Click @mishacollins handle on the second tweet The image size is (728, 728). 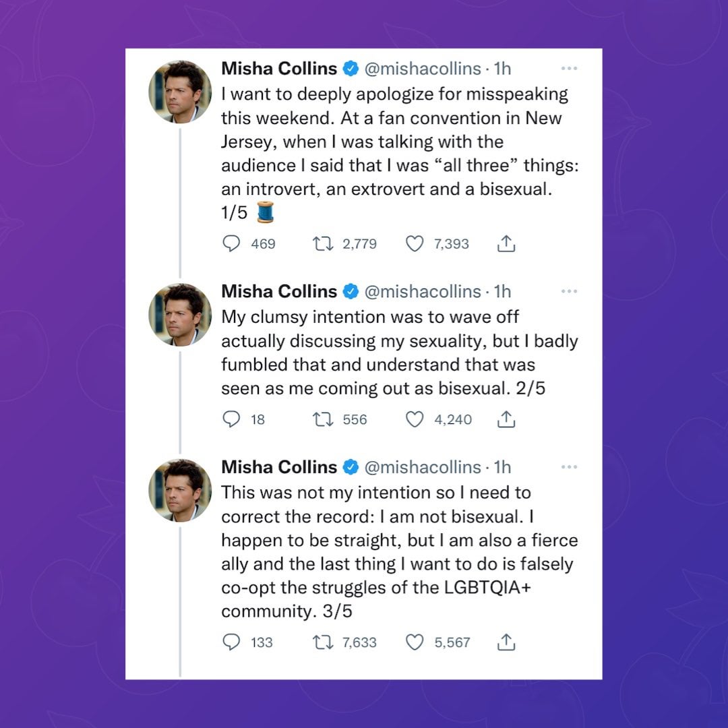423,291
